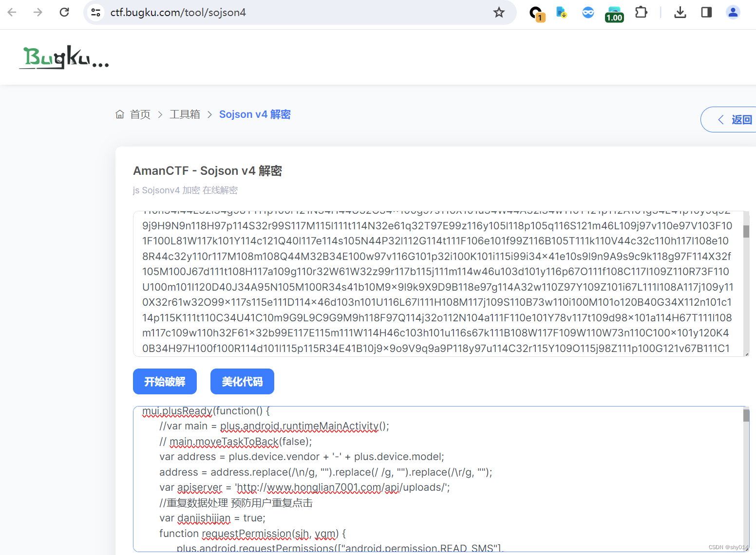The image size is (756, 555).
Task: Click the //var main = plus.android comment line
Action: tap(274, 426)
